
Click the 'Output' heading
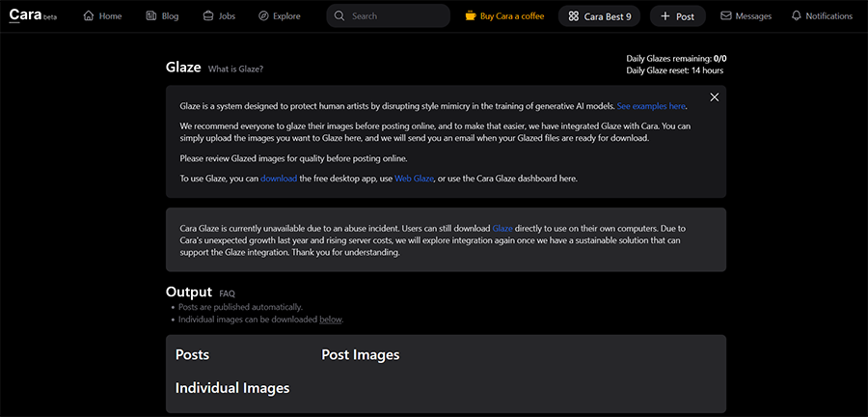(x=189, y=292)
